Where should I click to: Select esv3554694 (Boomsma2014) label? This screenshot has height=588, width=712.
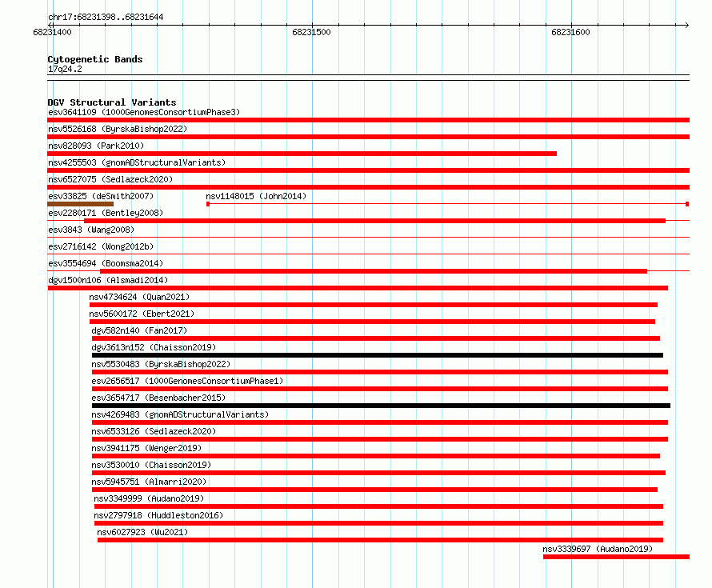click(106, 263)
